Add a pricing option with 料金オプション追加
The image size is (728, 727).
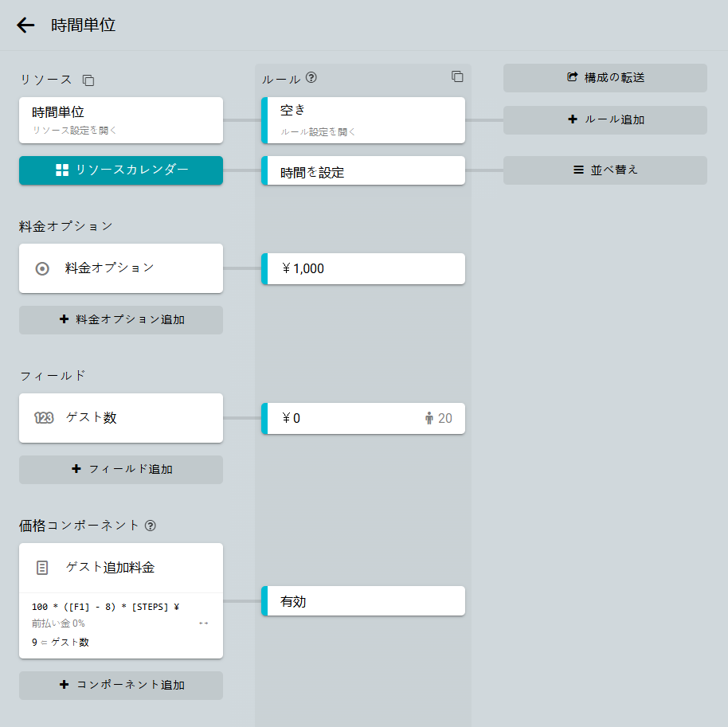[121, 320]
